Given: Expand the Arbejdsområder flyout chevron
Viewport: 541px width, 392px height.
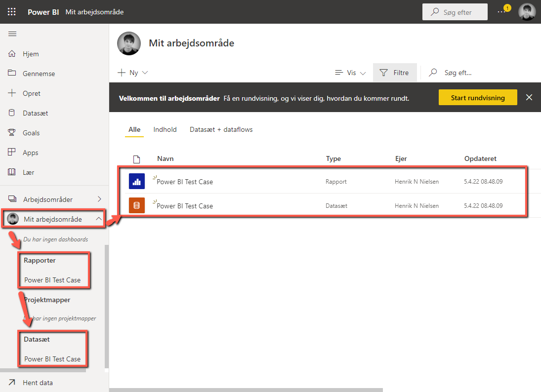Looking at the screenshot, I should [x=99, y=199].
